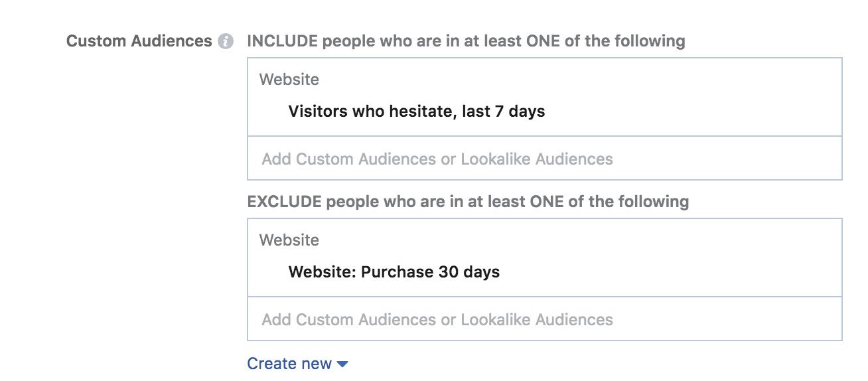
Task: Focus the Add Custom Audiences field under INCLUDE
Action: coord(545,159)
